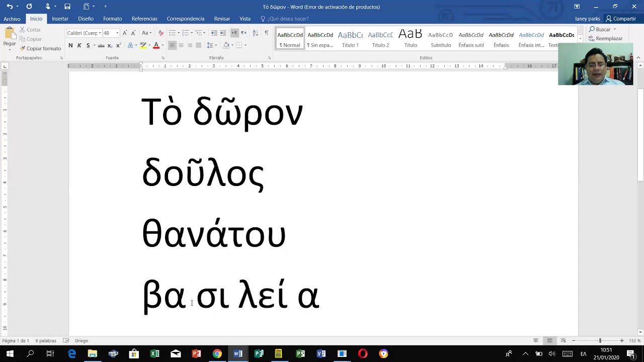Open the borders dropdown arrow
Image resolution: width=644 pixels, height=362 pixels.
[x=245, y=45]
